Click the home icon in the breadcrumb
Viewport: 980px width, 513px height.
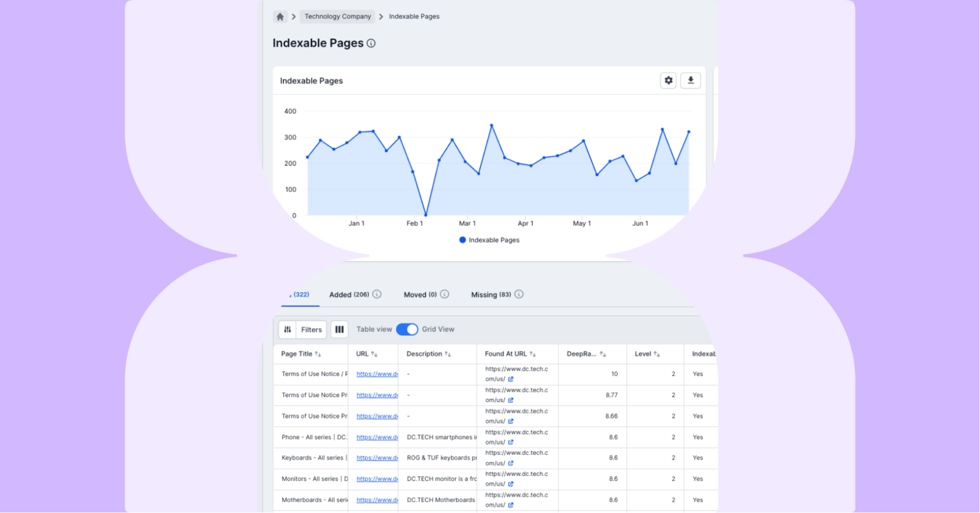pyautogui.click(x=280, y=16)
